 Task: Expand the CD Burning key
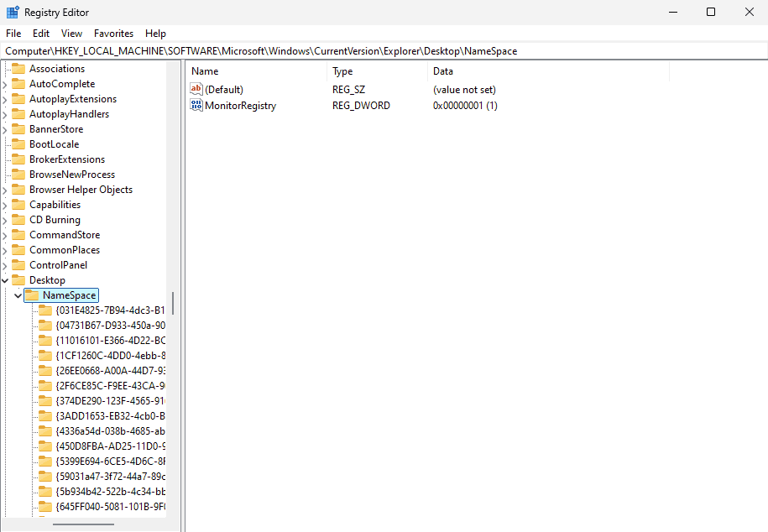click(5, 221)
